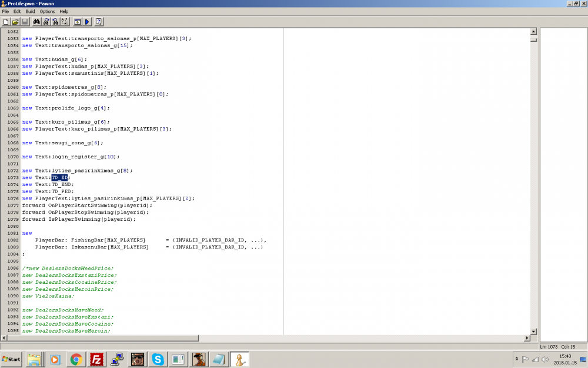This screenshot has height=368, width=588.
Task: Click the network signal tray icon
Action: point(536,359)
